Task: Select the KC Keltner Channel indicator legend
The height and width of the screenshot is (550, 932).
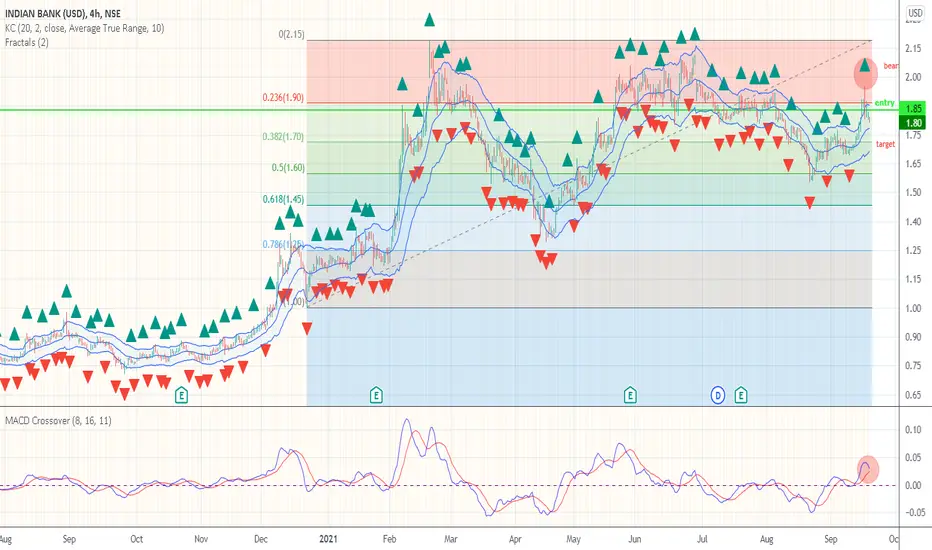Action: 84,28
